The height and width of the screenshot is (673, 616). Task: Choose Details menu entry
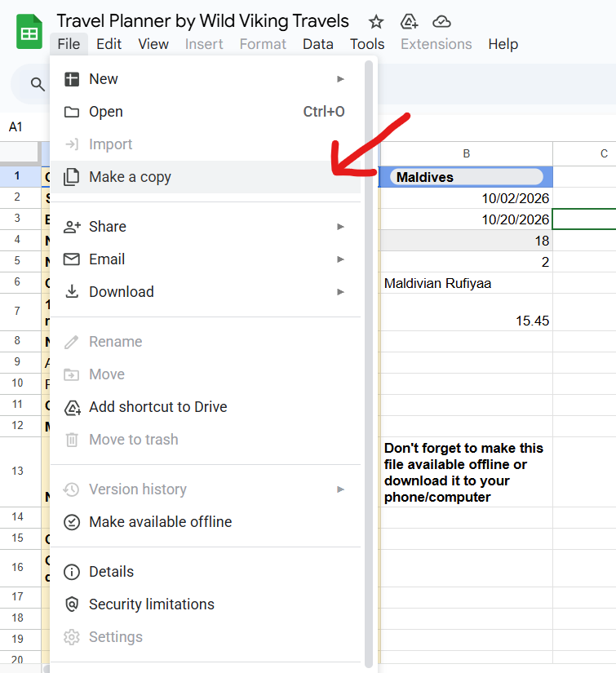point(206,572)
